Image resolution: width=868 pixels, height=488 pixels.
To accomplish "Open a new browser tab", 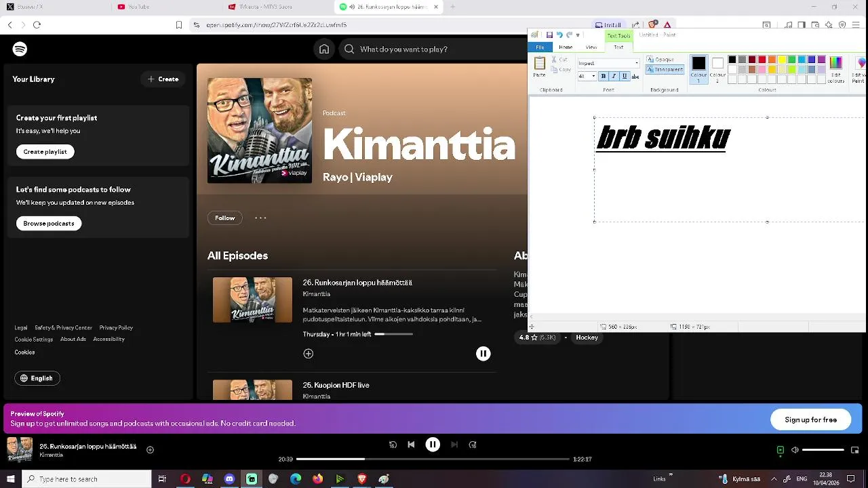I will tap(452, 7).
